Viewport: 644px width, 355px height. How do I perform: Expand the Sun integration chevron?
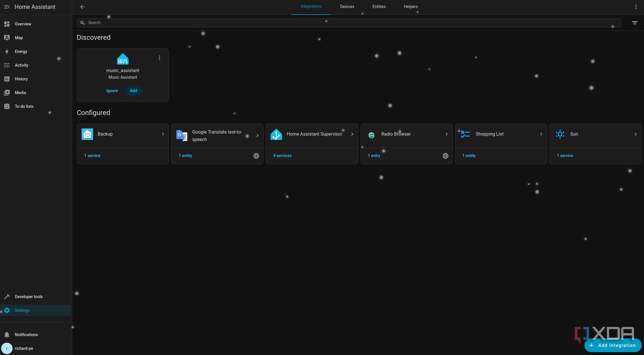[635, 134]
